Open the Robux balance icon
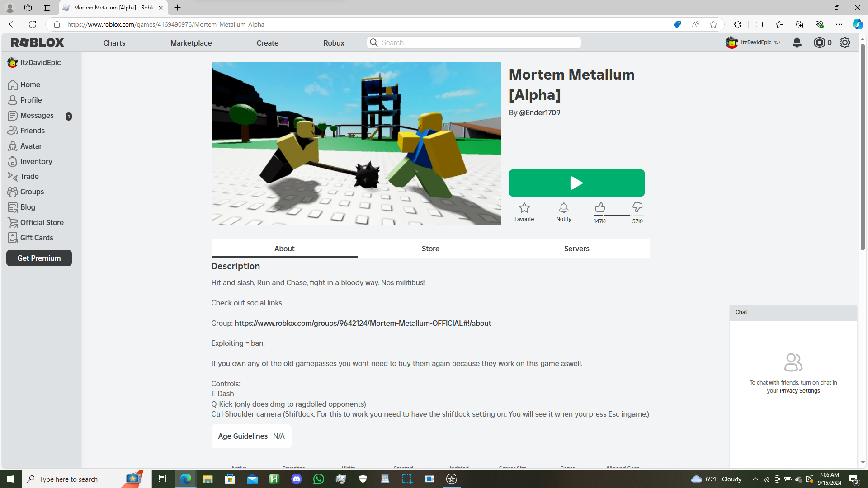This screenshot has width=868, height=488. tap(819, 42)
